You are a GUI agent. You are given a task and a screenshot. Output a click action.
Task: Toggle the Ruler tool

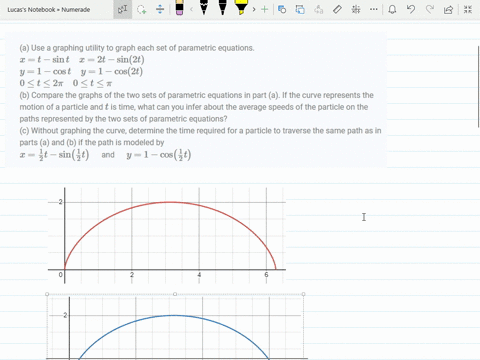click(337, 9)
